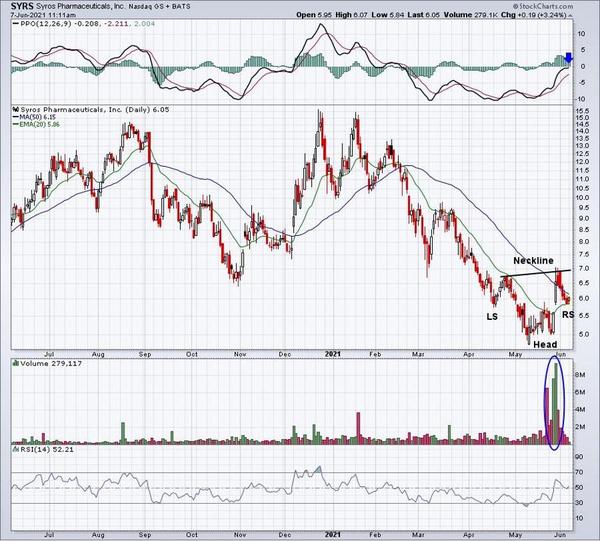
Task: Click the Neckline annotation label
Action: (532, 261)
